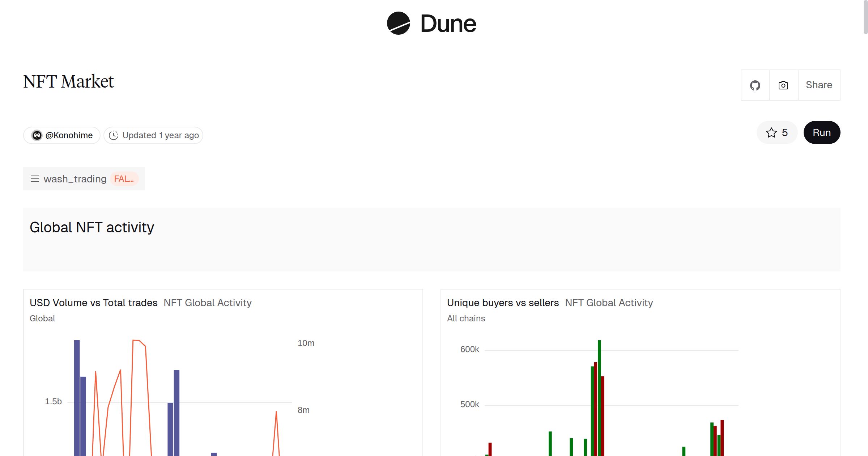Click the Dune logo icon

(398, 23)
